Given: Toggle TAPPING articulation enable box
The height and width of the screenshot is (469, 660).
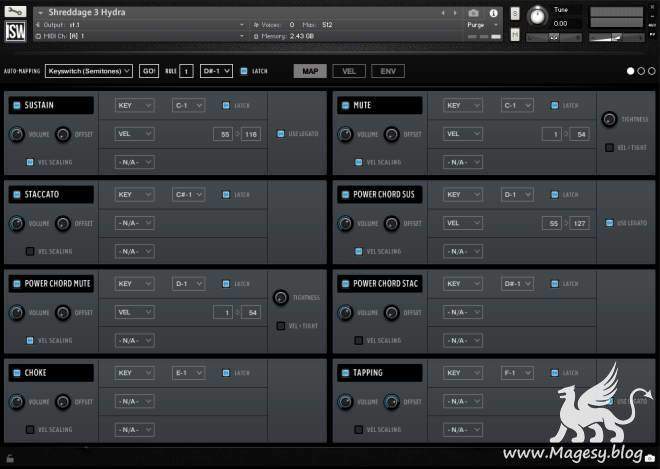Looking at the screenshot, I should (x=346, y=373).
